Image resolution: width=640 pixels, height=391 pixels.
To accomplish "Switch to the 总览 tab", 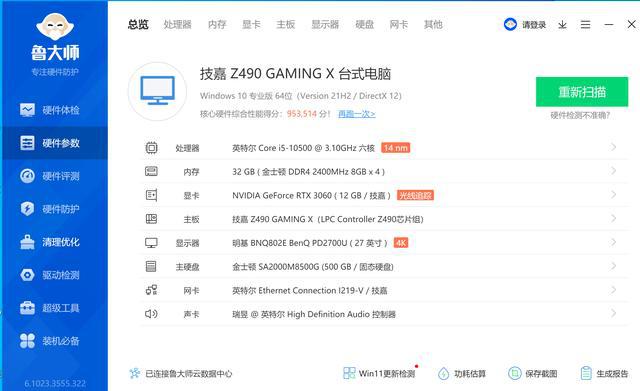I will (x=138, y=24).
